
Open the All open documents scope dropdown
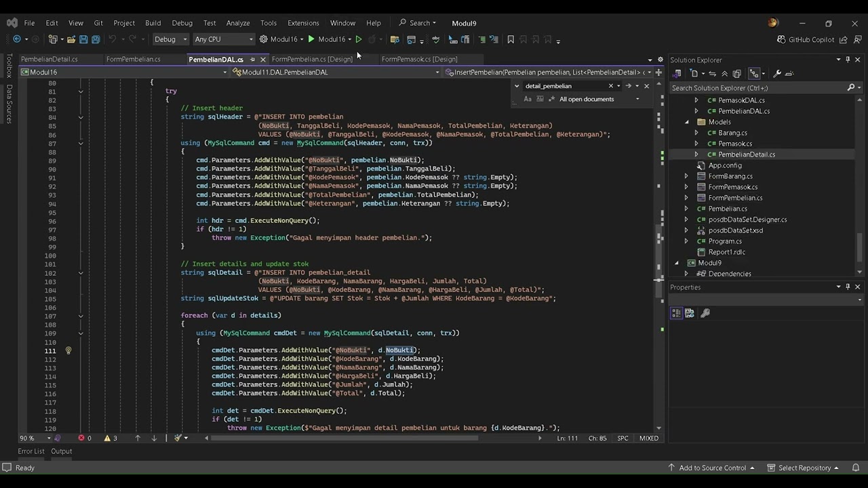(599, 99)
